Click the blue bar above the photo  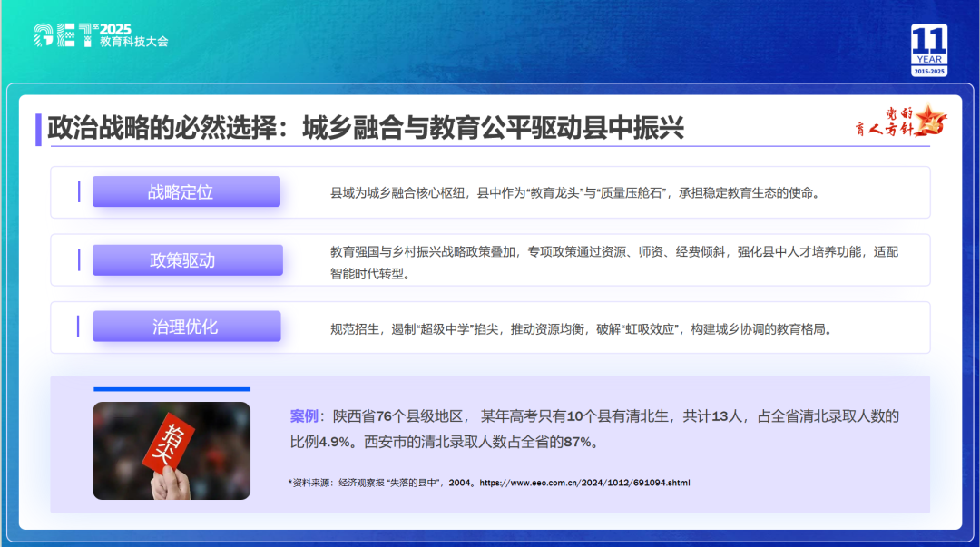pos(171,389)
